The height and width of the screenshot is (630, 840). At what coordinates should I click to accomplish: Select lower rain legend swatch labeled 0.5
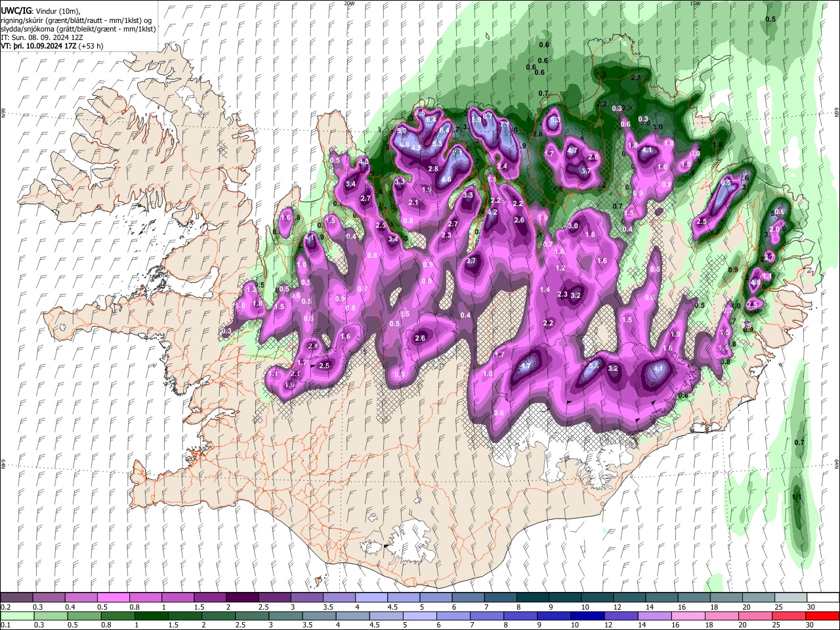point(85,616)
